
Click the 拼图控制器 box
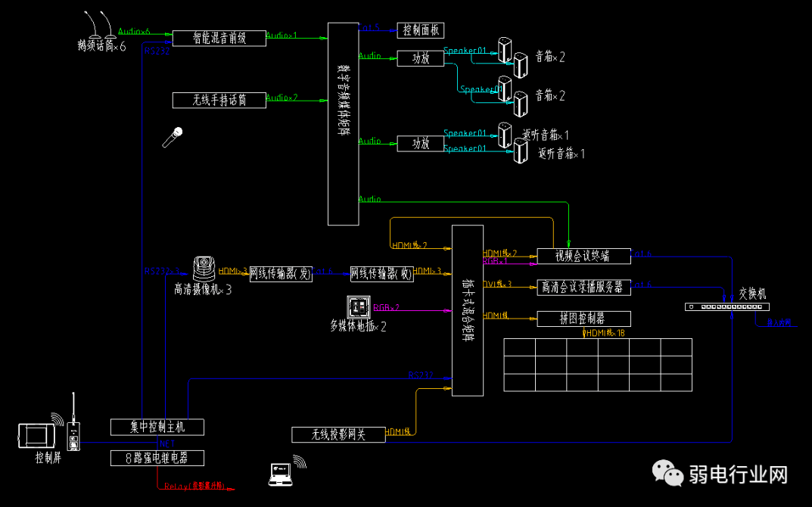tap(583, 319)
